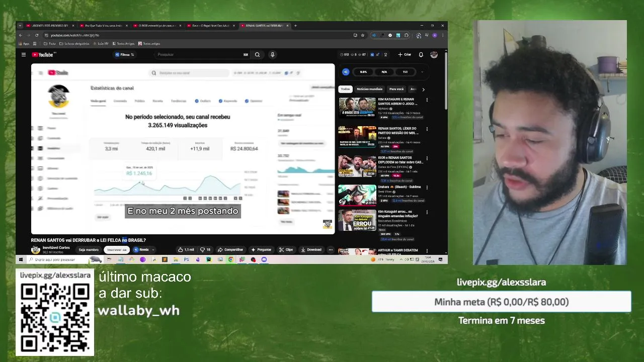Open the 'RENAN SANTOS, LÍDER DO PARTIDO' video thumbnail
644x362 pixels.
357,137
